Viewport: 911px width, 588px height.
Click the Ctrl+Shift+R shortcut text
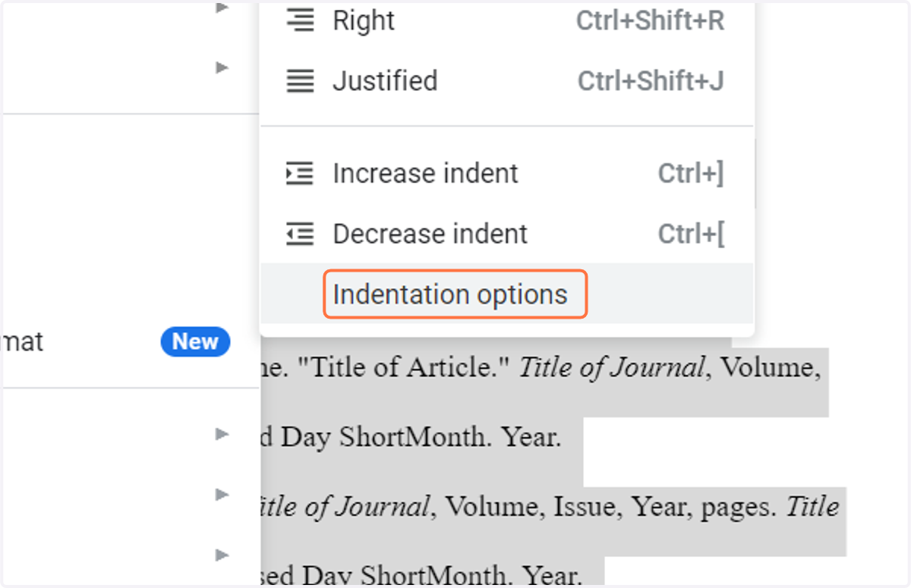651,21
